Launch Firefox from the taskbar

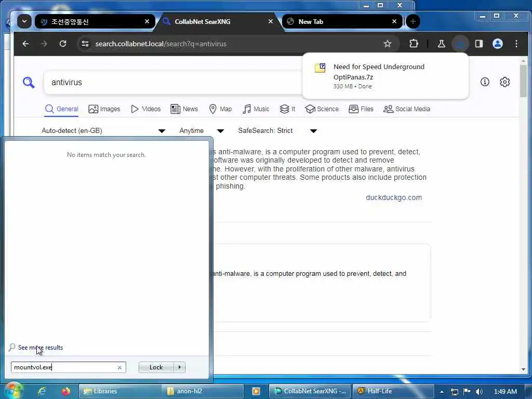66,391
